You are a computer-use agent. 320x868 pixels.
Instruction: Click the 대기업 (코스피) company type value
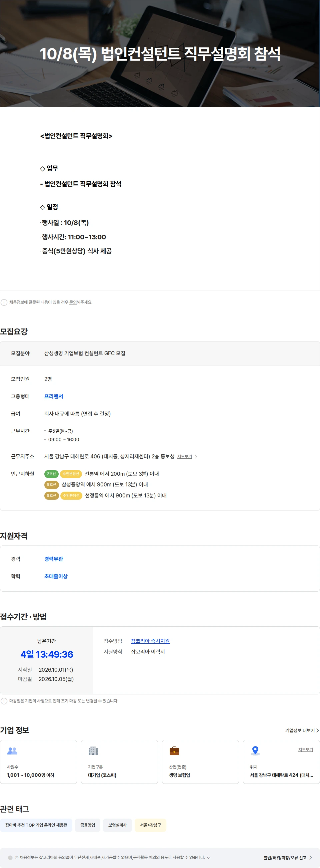pos(102,775)
